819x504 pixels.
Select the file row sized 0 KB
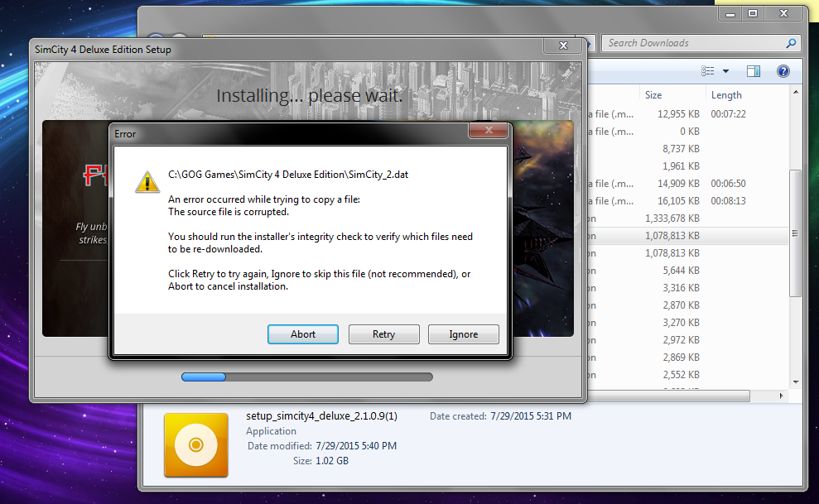coord(688,132)
